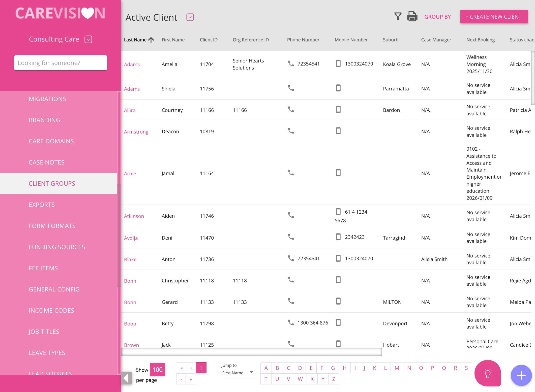Click the Group By button
Viewport: 535px width, 392px height.
click(x=437, y=17)
